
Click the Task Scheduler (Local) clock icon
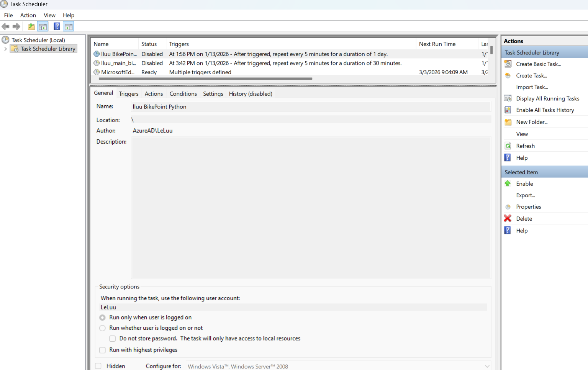[5, 40]
